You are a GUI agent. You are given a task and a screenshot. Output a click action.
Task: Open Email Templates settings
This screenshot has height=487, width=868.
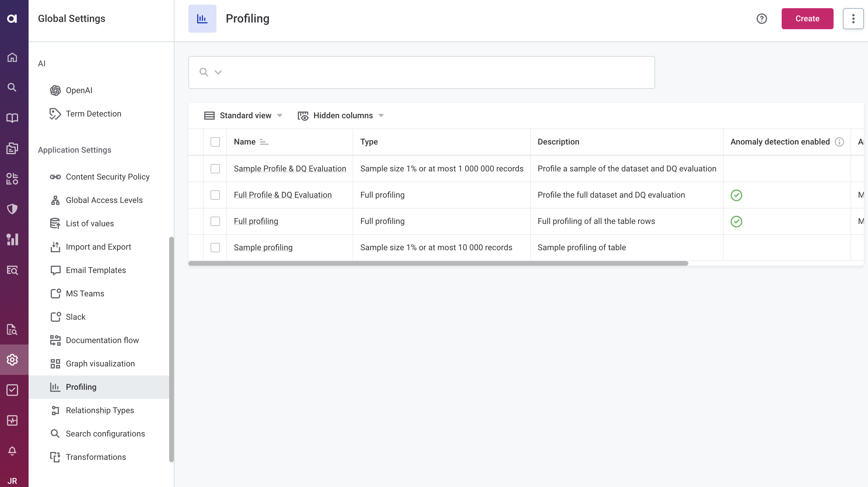click(95, 270)
